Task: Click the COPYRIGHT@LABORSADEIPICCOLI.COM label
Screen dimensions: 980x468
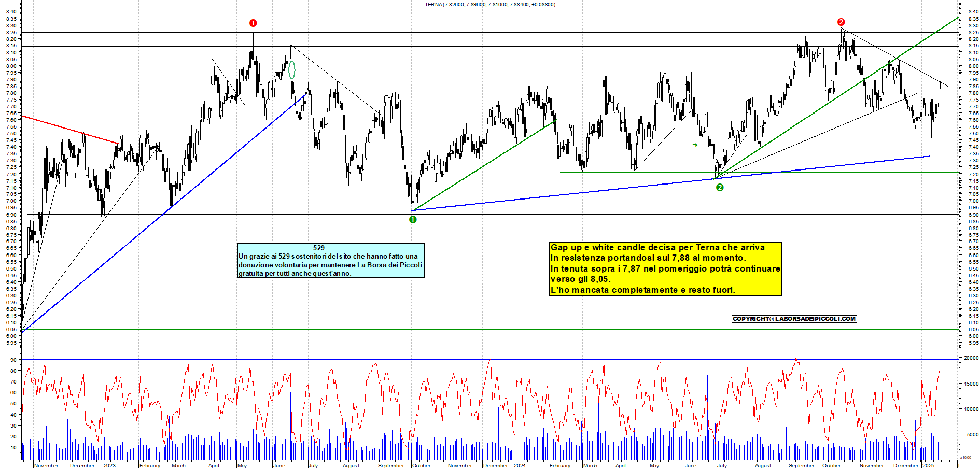Action: (x=794, y=319)
